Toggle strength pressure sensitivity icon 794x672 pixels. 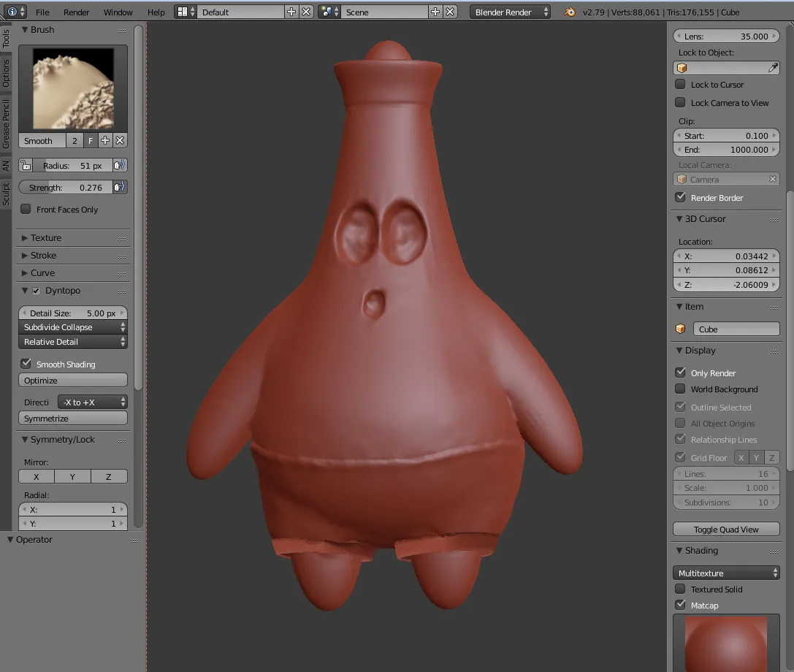(120, 188)
